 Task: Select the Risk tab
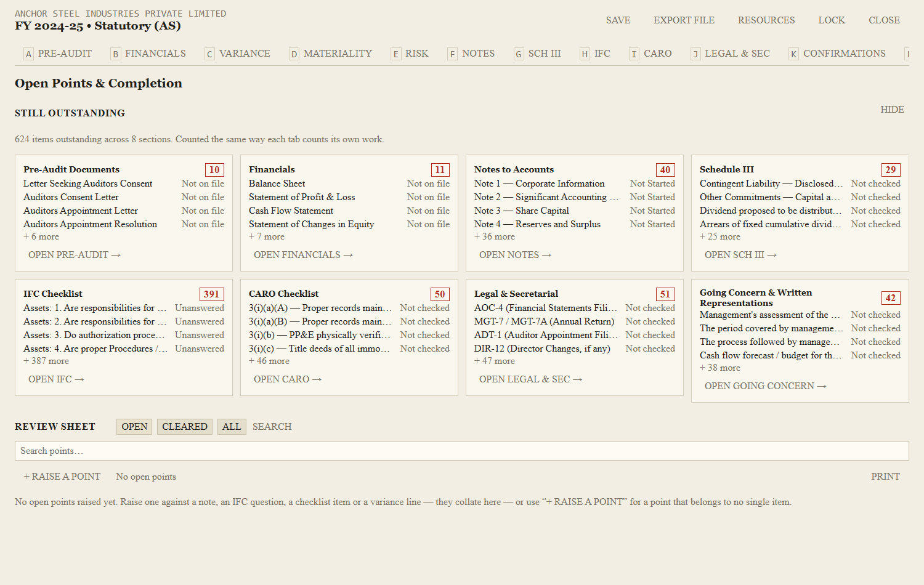pyautogui.click(x=410, y=54)
